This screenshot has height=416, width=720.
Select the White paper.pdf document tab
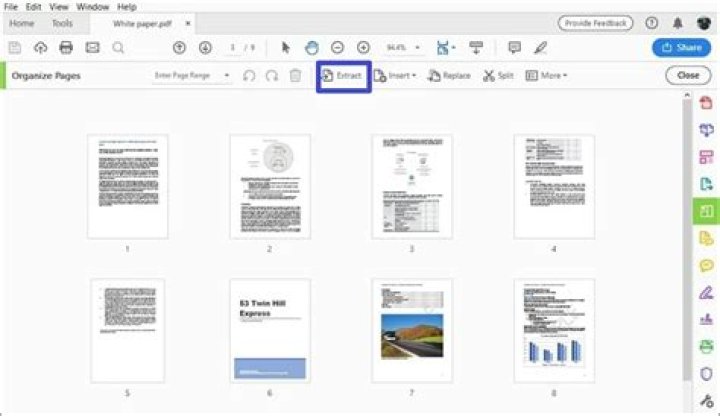click(142, 23)
